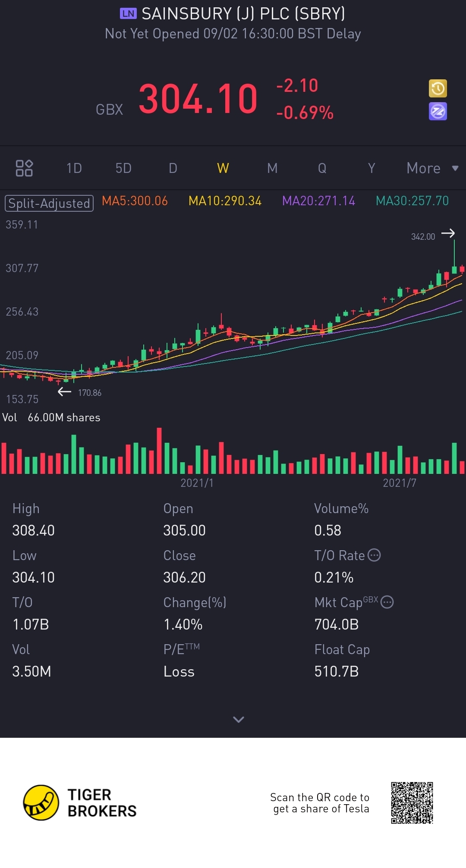Viewport: 466px width, 868px height.
Task: Tap the P/E TTM value Loss
Action: point(179,671)
